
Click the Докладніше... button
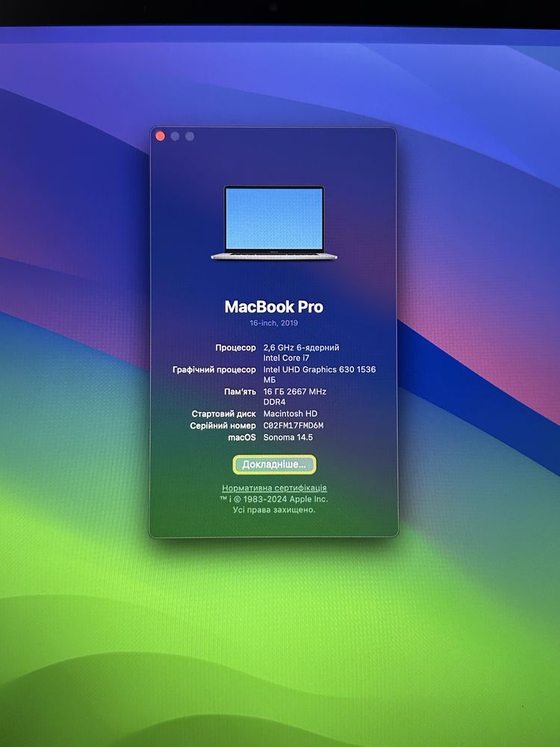coord(274,465)
